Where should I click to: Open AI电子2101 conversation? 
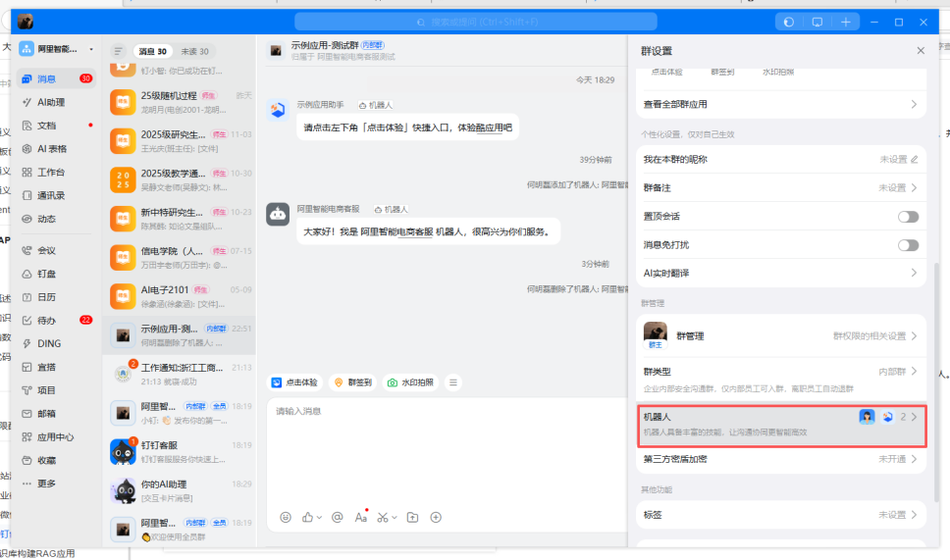(x=180, y=296)
